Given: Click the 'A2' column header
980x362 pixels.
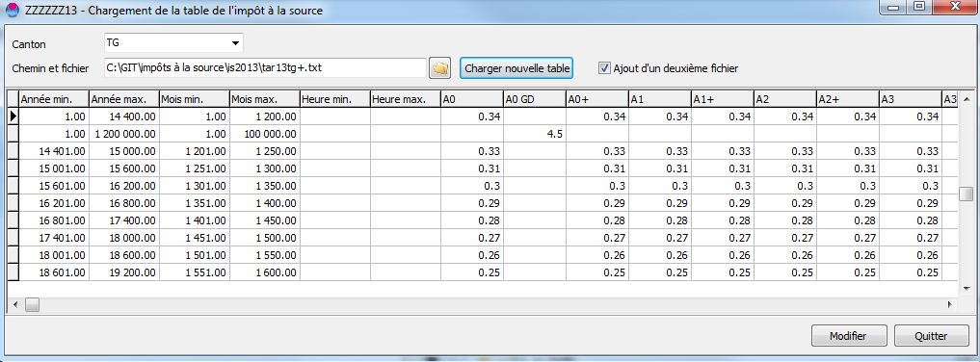Looking at the screenshot, I should tap(785, 99).
